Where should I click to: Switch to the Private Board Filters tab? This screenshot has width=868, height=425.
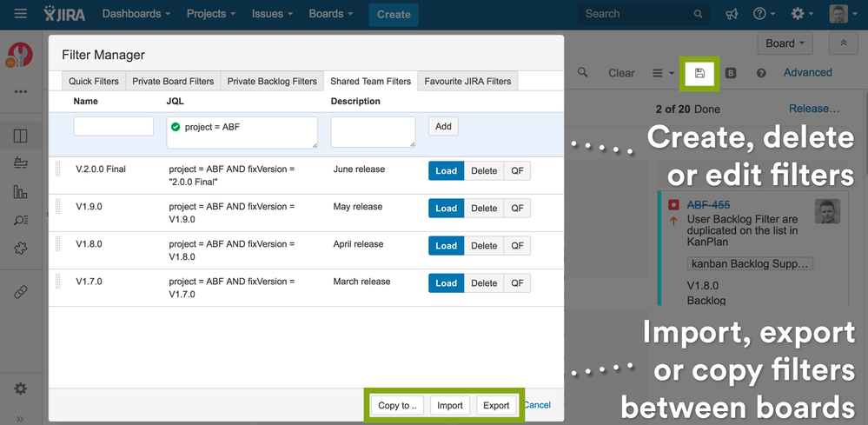click(x=173, y=82)
